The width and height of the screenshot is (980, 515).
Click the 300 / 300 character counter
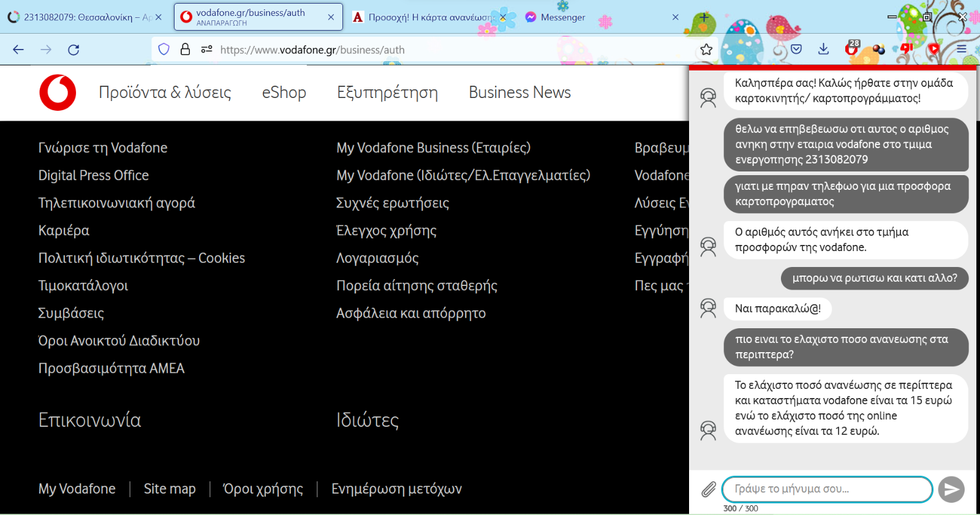click(741, 508)
